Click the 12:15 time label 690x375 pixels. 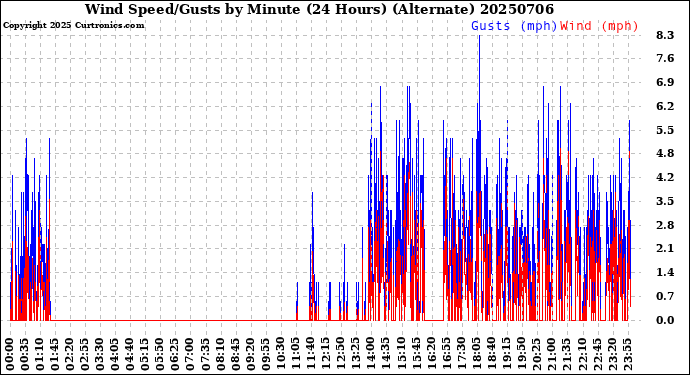pos(326,354)
